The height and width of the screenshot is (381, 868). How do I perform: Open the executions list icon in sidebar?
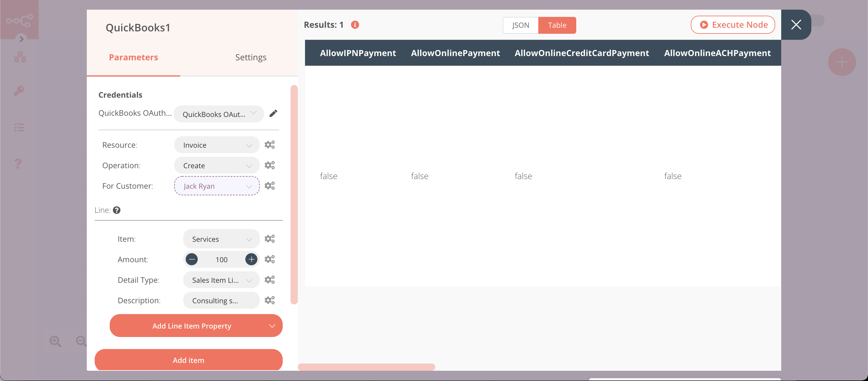[19, 127]
